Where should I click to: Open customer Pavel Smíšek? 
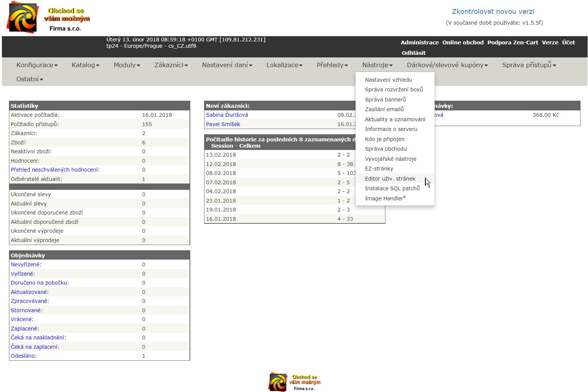pyautogui.click(x=223, y=124)
